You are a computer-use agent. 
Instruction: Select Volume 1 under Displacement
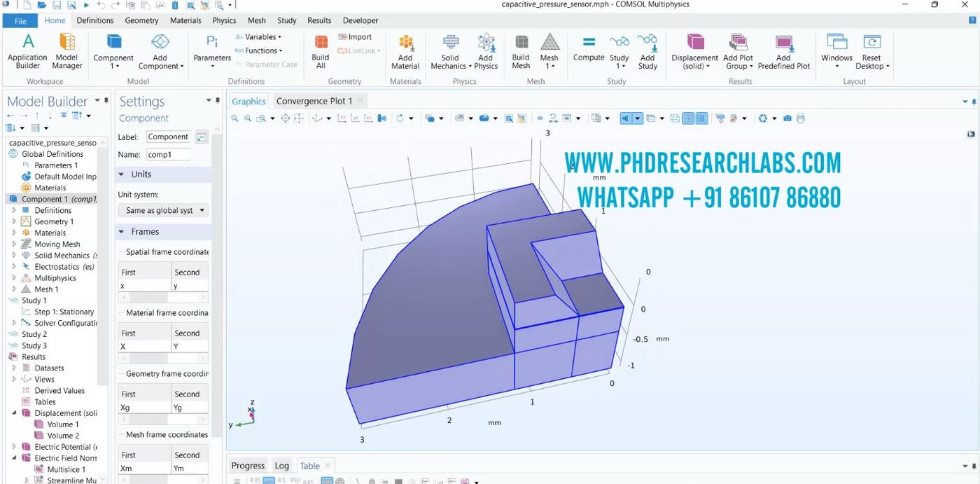63,424
